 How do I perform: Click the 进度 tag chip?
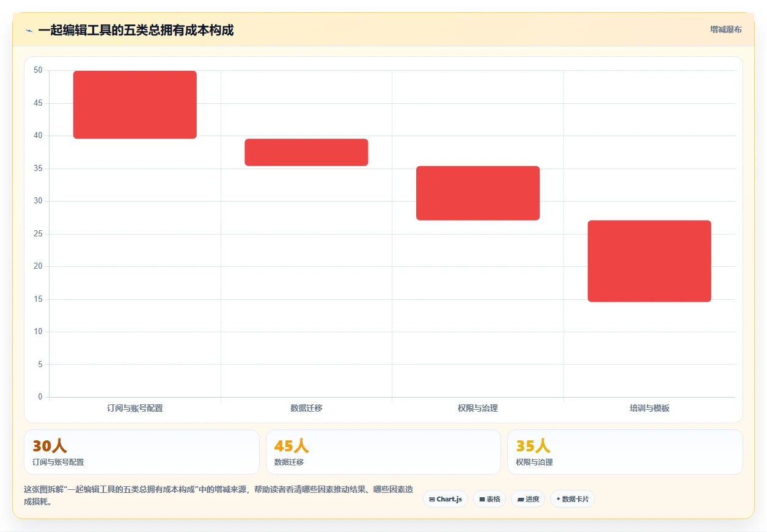tap(528, 499)
